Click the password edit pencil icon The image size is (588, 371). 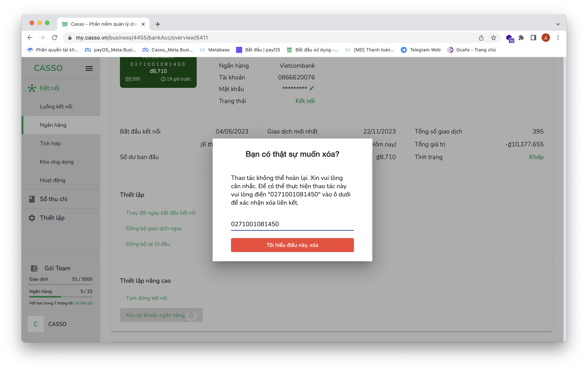tap(312, 88)
